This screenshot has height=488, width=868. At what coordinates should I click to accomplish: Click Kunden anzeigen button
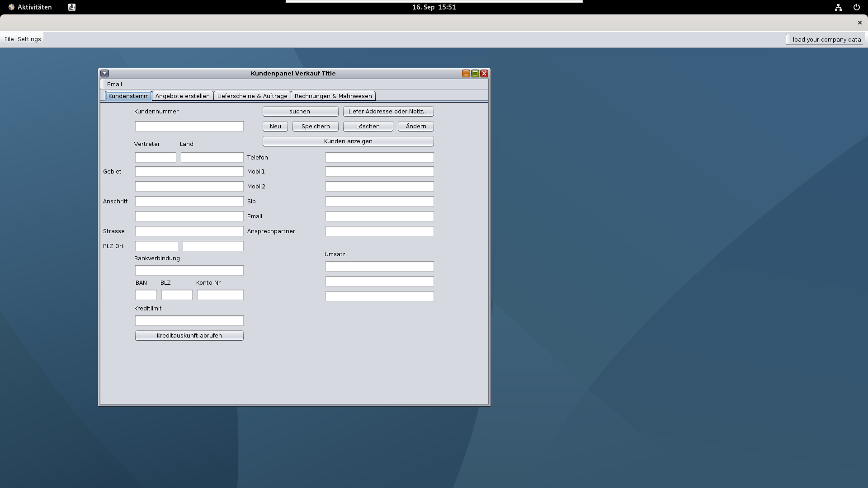point(348,141)
